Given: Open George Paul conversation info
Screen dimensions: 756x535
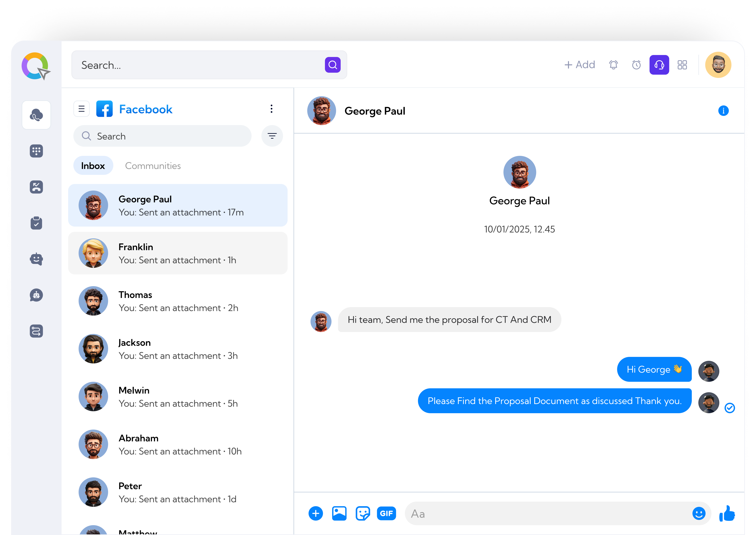Looking at the screenshot, I should [x=724, y=111].
